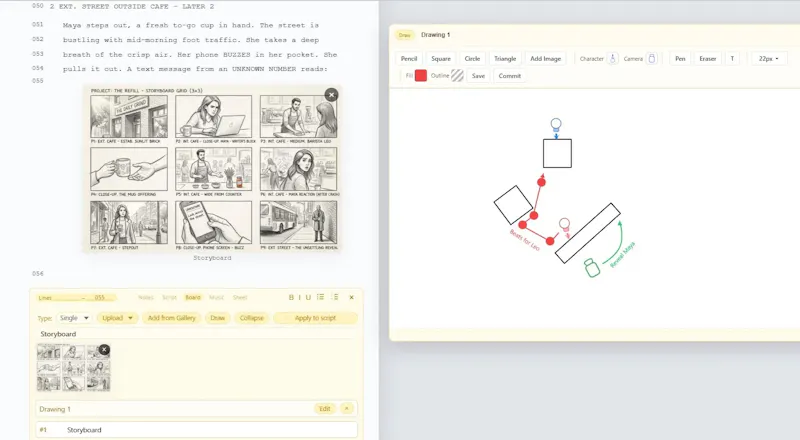Screen dimensions: 800x440
Task: Insert a bulleted list
Action: click(x=320, y=297)
